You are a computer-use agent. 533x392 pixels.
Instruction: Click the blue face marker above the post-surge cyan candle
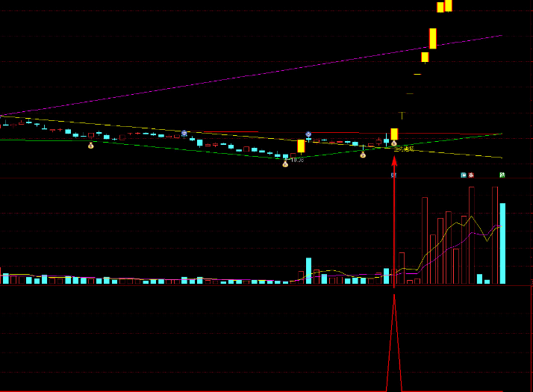coord(308,134)
